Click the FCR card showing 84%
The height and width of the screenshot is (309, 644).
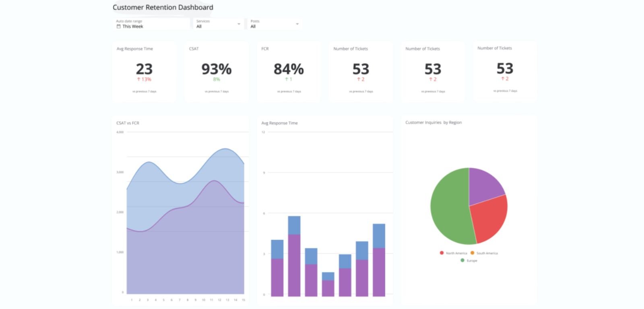(x=289, y=71)
